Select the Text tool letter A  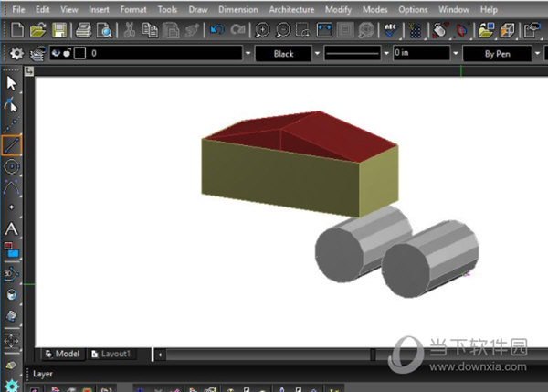[x=12, y=228]
